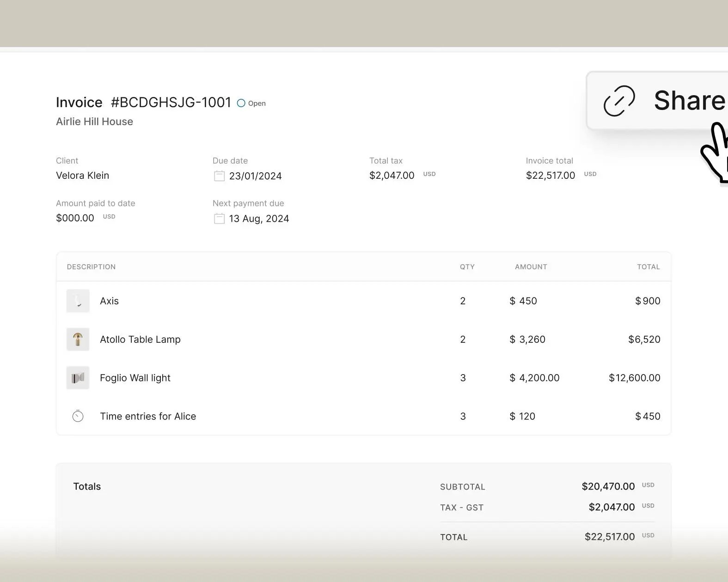Screen dimensions: 728x582
Task: Edit next payment due 13 Aug, 2024
Action: [259, 218]
